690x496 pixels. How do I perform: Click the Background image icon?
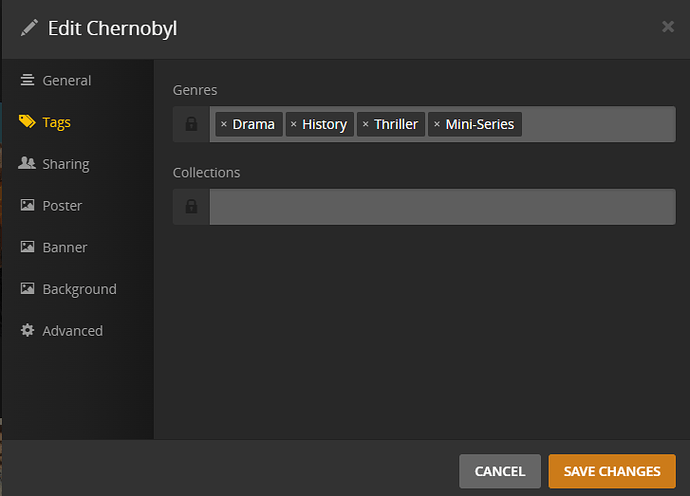[x=27, y=289]
